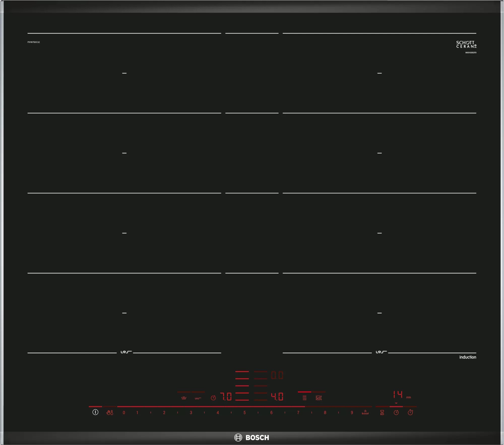The width and height of the screenshot is (504, 445).
Task: Activate the frying sensor pan icon in the control panel
Action: click(x=198, y=398)
